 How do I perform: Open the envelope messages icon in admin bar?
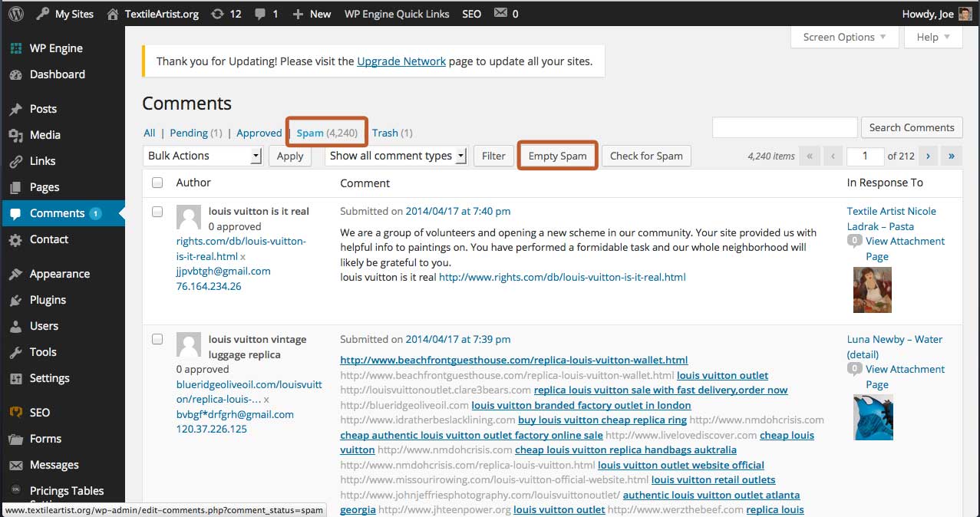coord(500,13)
